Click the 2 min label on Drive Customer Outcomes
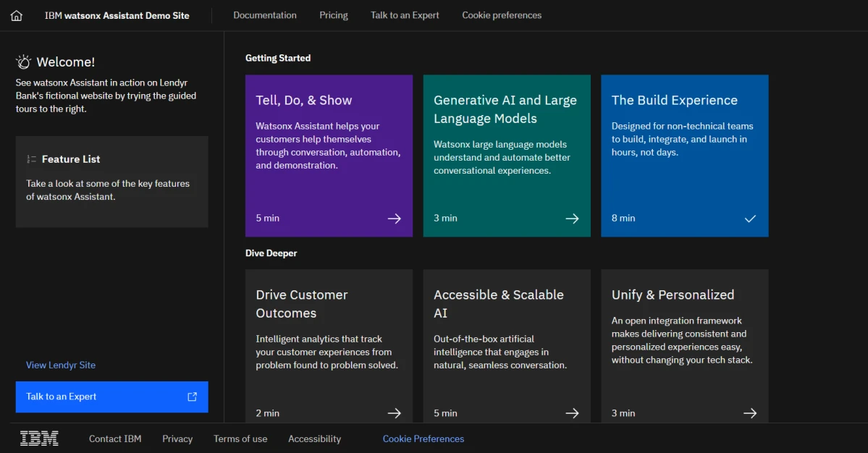The width and height of the screenshot is (868, 453). (x=267, y=413)
